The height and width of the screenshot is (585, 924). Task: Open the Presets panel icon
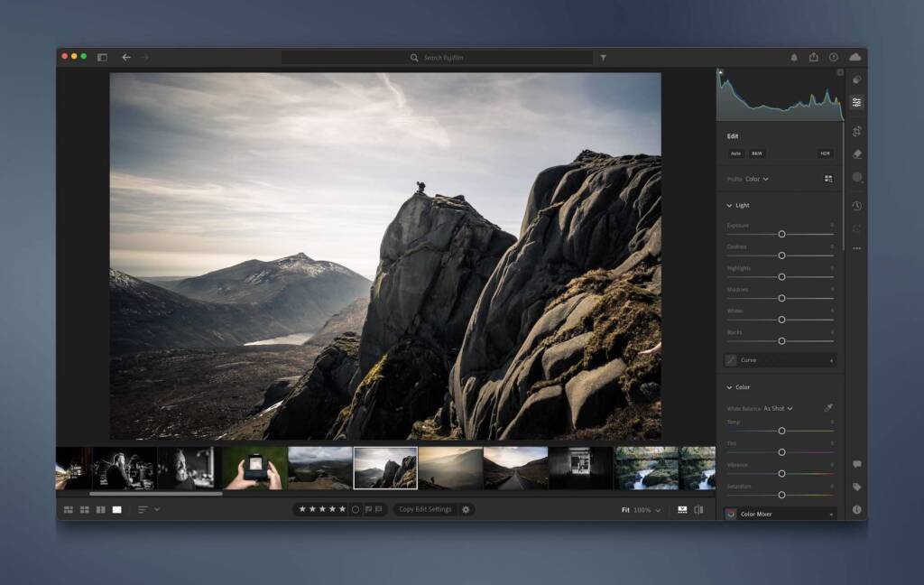point(856,80)
